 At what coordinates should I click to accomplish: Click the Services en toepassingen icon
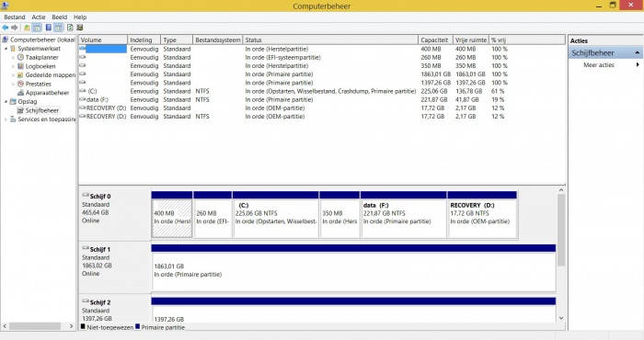click(13, 119)
